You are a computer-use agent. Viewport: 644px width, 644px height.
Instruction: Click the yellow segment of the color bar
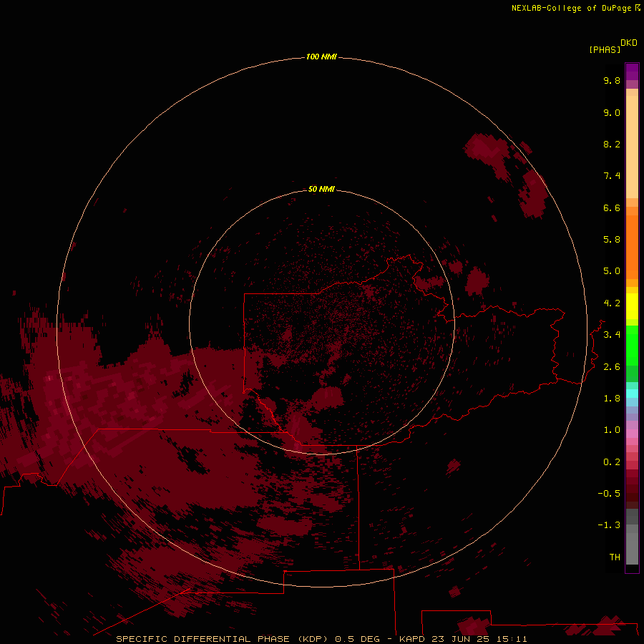(x=632, y=306)
